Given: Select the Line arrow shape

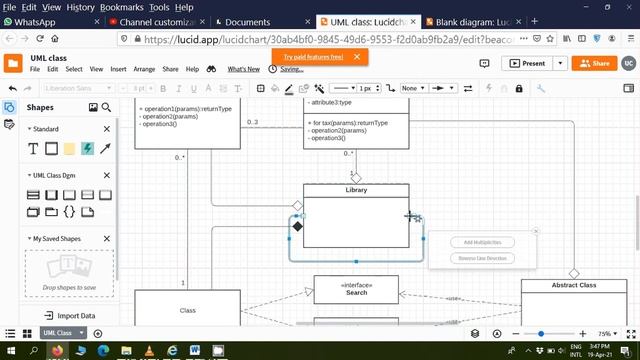Looking at the screenshot, I should click(105, 149).
